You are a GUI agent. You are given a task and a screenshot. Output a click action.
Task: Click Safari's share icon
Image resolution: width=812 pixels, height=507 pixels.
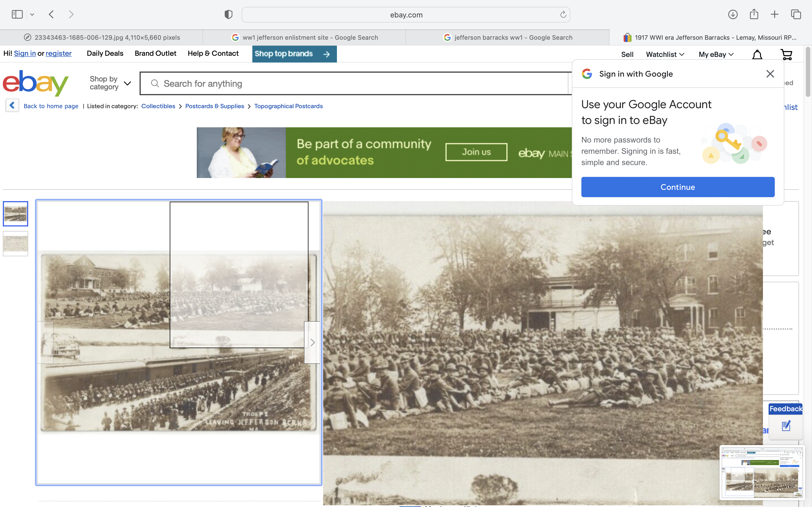[754, 14]
